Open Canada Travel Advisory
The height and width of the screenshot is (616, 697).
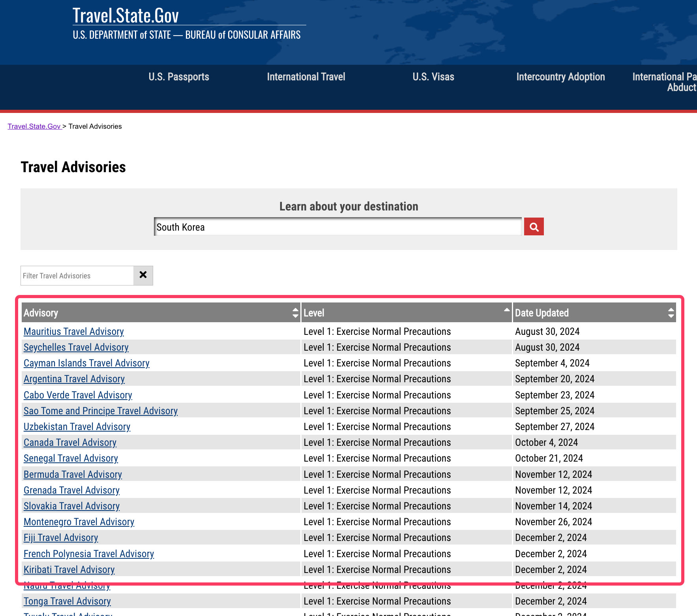tap(70, 443)
